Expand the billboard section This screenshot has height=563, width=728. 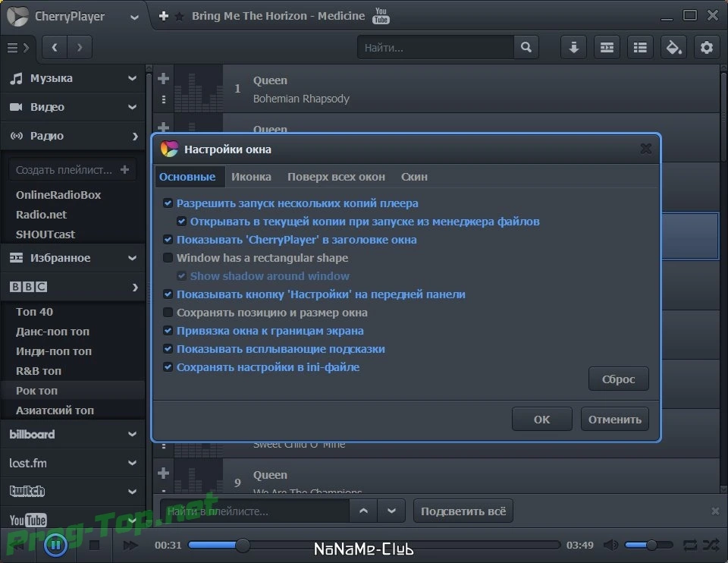pyautogui.click(x=132, y=434)
